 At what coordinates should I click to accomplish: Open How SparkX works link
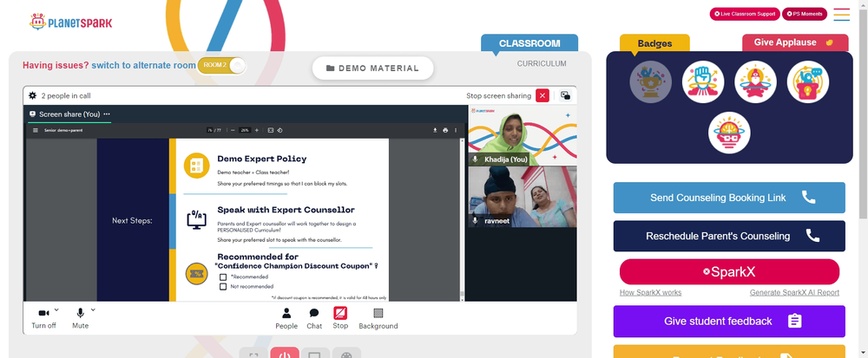point(650,292)
